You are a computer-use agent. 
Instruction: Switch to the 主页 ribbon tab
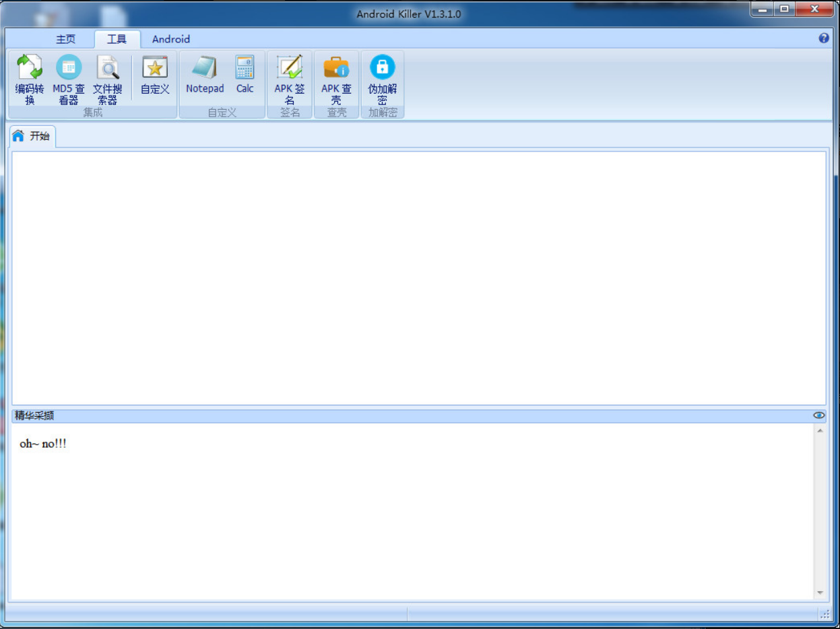pyautogui.click(x=66, y=39)
